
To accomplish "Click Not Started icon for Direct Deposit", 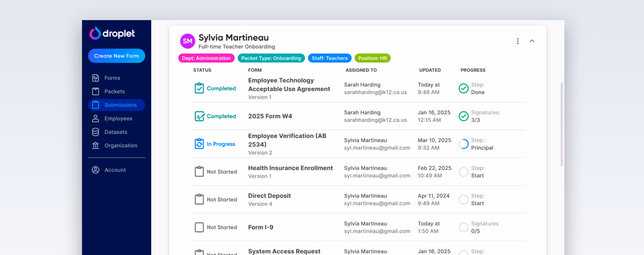I will click(199, 199).
